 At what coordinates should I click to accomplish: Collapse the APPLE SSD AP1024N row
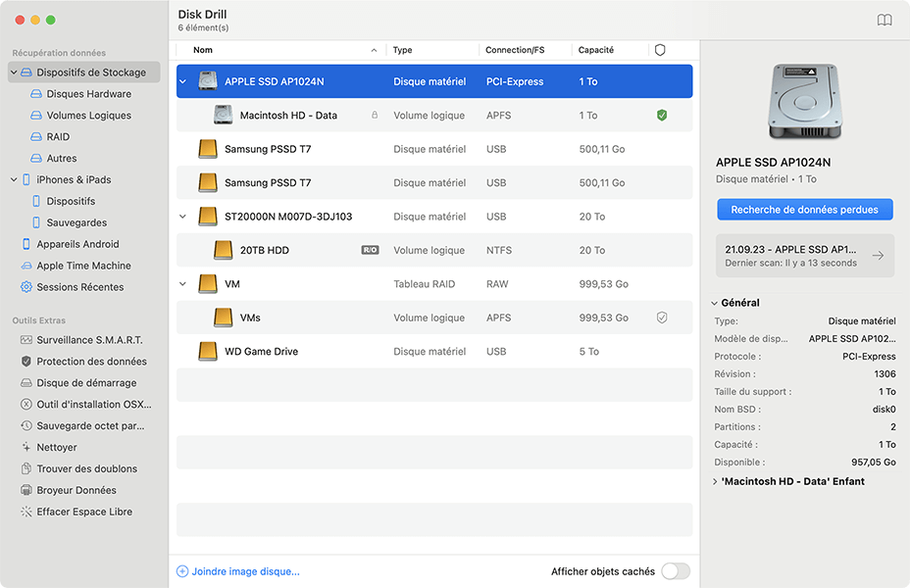click(x=182, y=81)
